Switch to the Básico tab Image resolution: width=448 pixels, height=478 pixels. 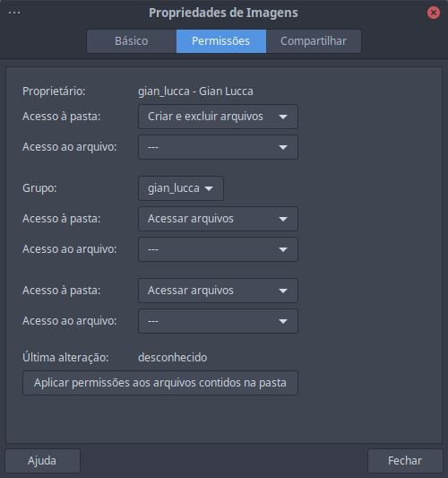coord(132,41)
